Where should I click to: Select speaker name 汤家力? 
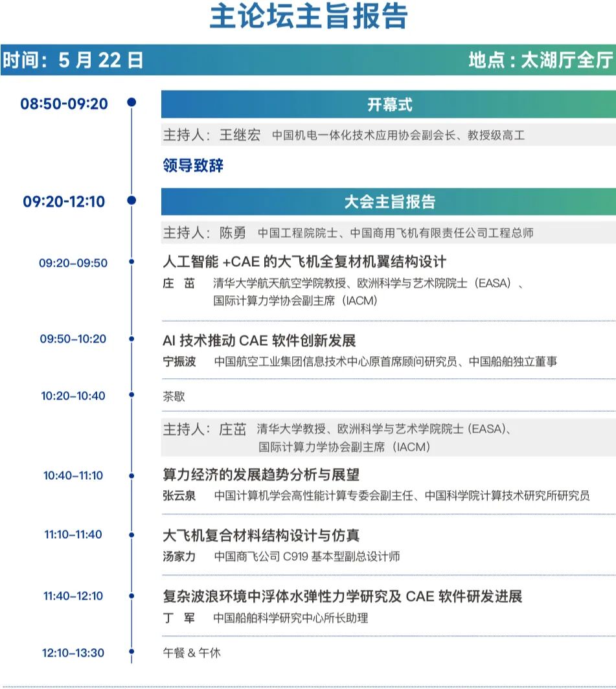(179, 556)
